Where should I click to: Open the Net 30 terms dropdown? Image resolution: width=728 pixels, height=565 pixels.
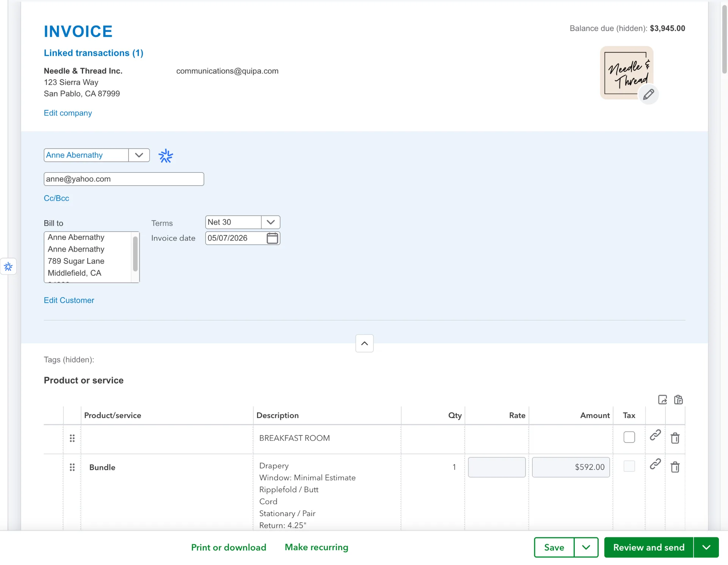[x=271, y=222]
